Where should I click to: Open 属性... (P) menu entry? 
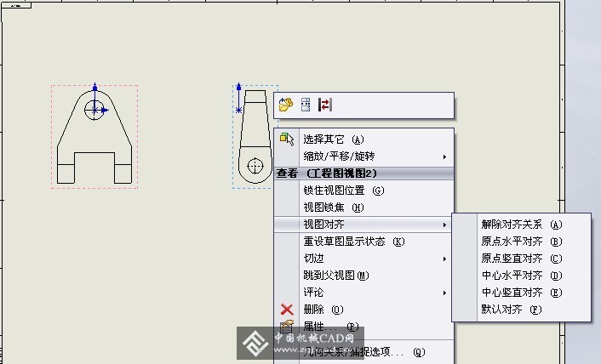pyautogui.click(x=364, y=326)
